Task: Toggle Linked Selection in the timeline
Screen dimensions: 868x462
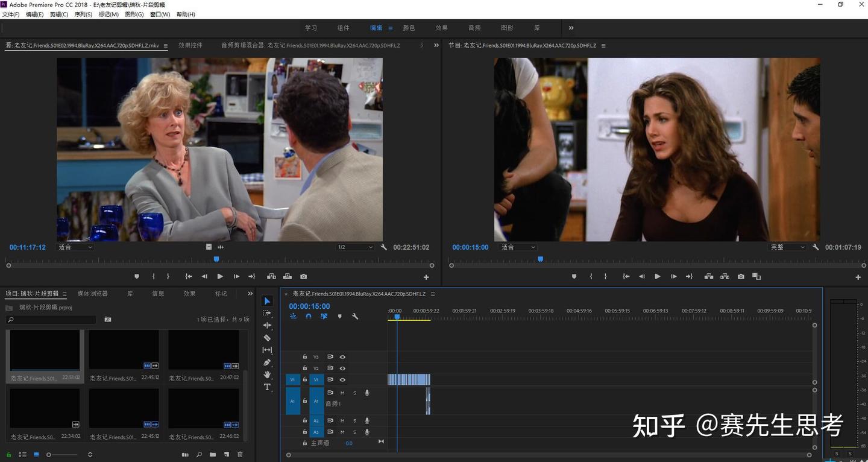Action: (x=324, y=316)
